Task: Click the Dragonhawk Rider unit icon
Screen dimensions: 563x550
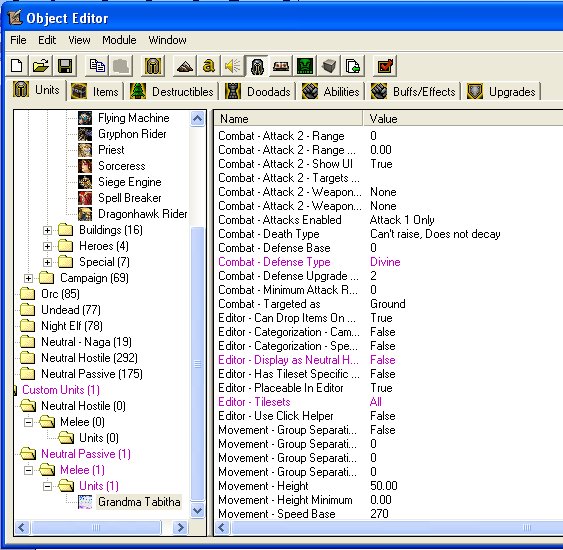Action: coord(85,214)
